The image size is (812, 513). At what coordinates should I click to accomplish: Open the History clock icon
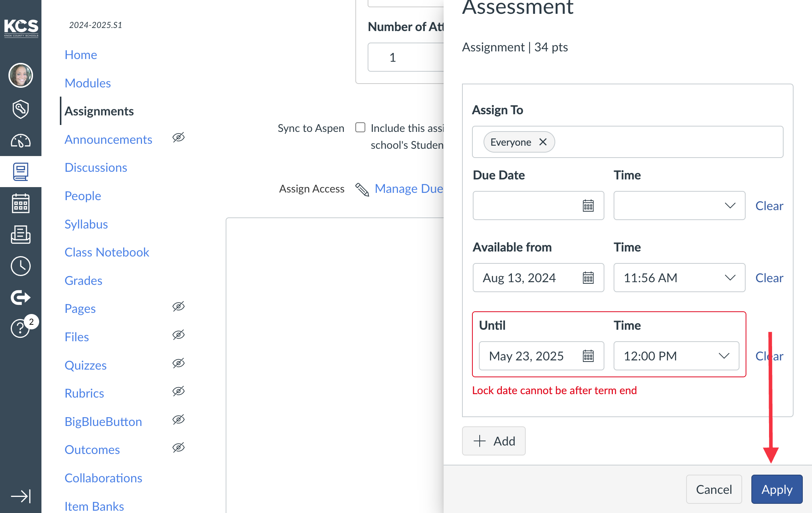point(21,266)
